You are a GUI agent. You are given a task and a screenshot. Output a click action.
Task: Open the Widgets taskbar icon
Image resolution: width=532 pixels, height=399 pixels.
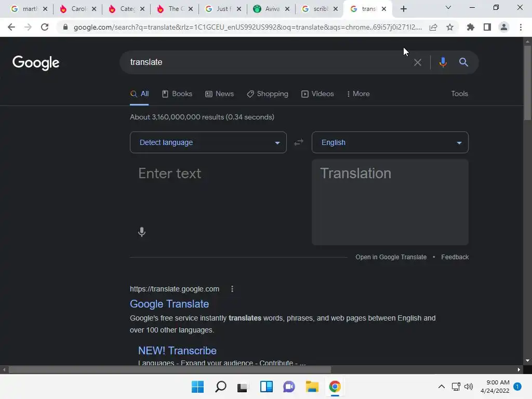(x=267, y=387)
